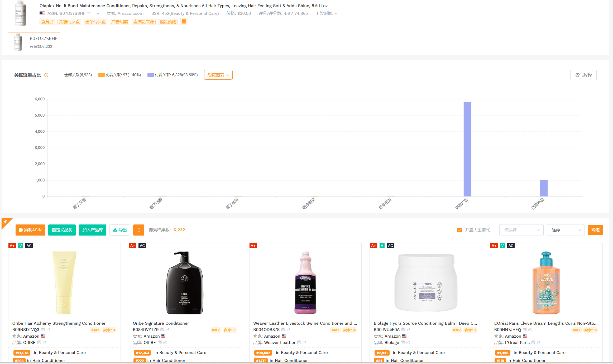Open the 降序 sort order dropdown
The image size is (613, 364).
(x=566, y=230)
